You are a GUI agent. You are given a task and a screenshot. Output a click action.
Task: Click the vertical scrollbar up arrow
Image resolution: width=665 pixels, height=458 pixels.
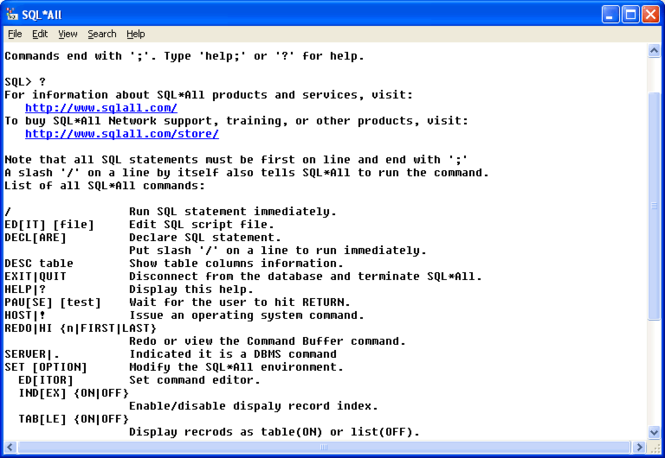[654, 52]
